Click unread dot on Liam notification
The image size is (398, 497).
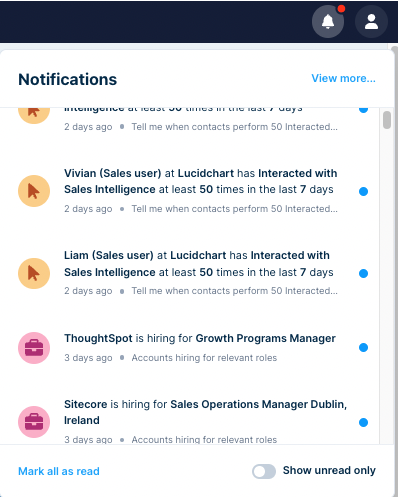coord(363,273)
